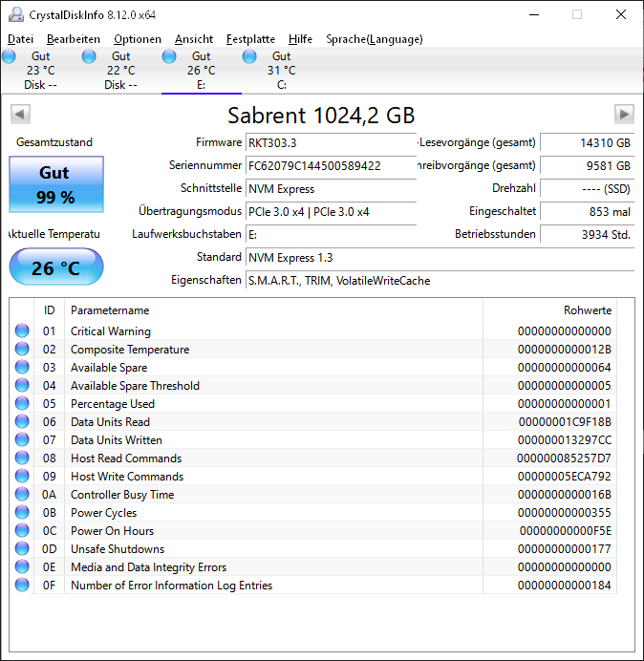Screen dimensions: 644x661
Task: Click the CrystalDiskInfo app icon in title bar
Action: (16, 14)
